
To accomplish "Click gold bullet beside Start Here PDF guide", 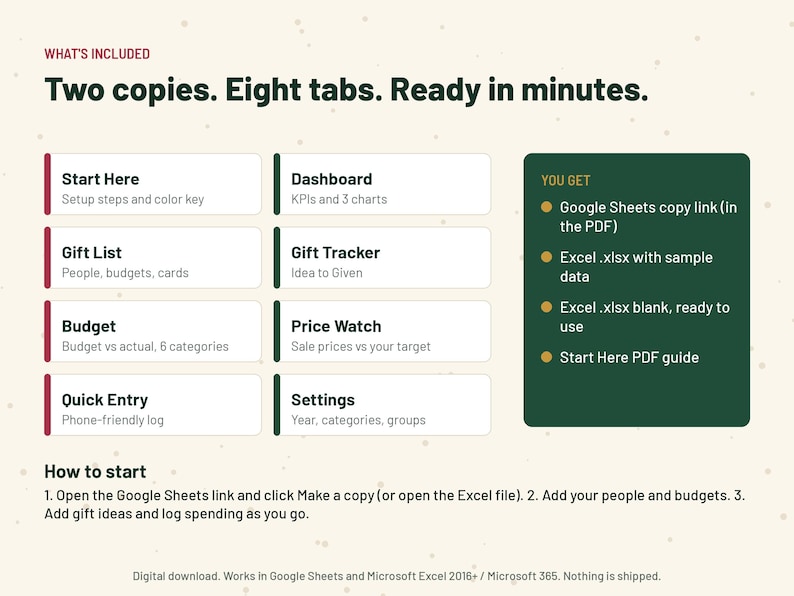I will [546, 357].
